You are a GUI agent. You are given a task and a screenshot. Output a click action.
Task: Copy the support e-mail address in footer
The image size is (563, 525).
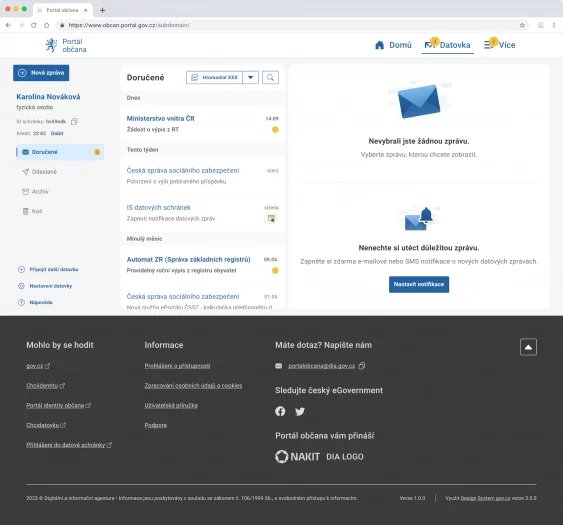point(362,366)
